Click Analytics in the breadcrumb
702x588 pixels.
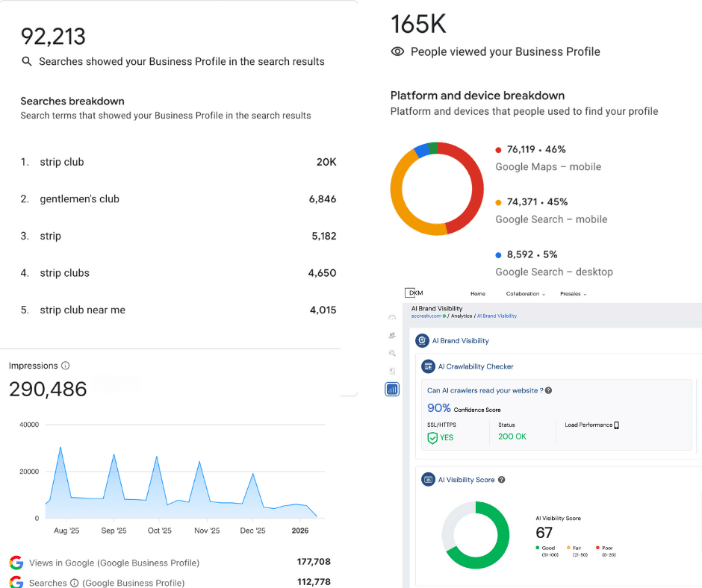point(461,316)
